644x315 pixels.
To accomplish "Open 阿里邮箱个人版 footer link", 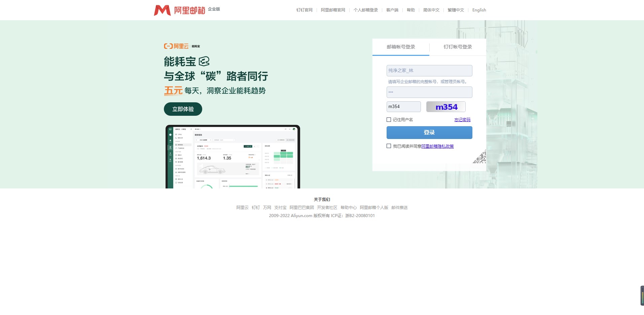I will pos(374,208).
